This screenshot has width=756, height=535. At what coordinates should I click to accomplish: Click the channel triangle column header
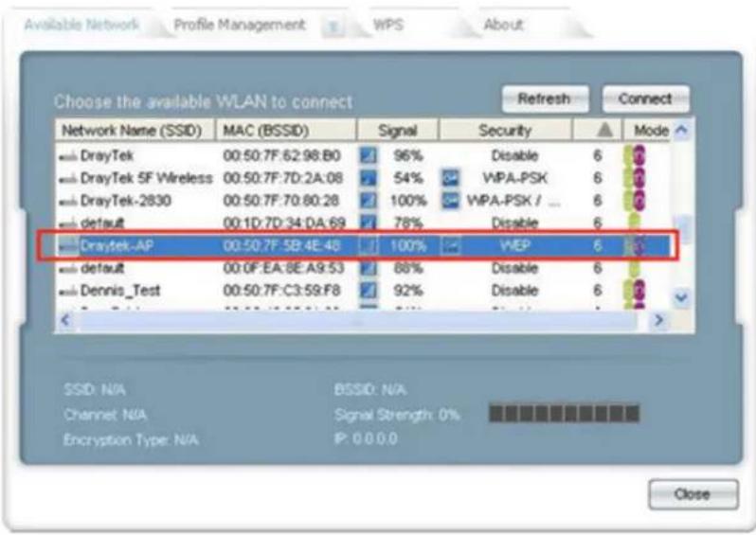click(x=598, y=130)
